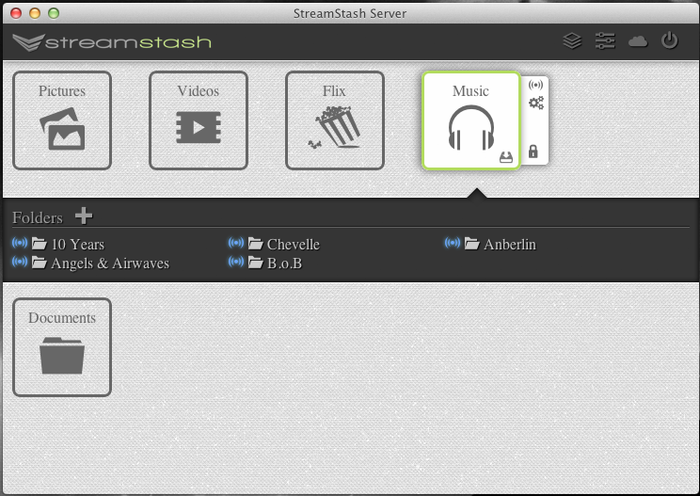Click the lock icon on Music tab
Image resolution: width=700 pixels, height=496 pixels.
pyautogui.click(x=533, y=151)
